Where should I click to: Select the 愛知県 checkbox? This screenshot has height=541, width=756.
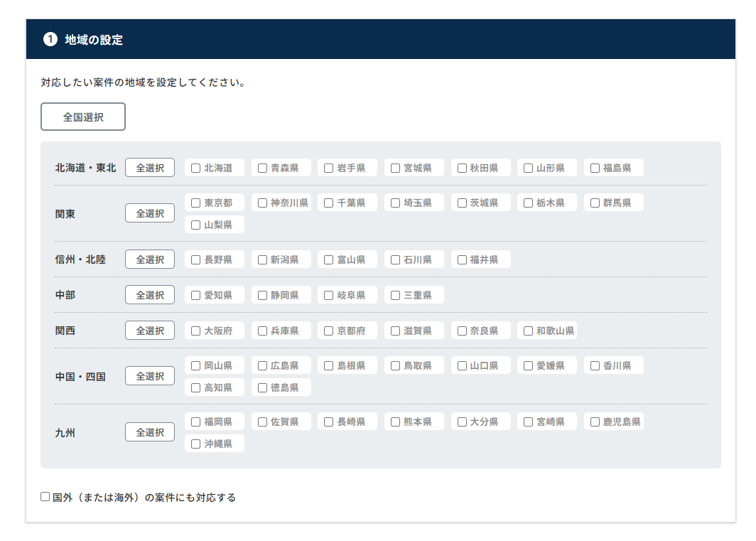196,296
